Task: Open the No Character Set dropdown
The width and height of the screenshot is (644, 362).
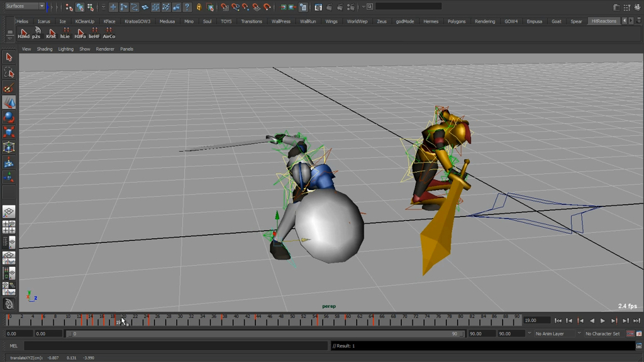Action: (602, 334)
